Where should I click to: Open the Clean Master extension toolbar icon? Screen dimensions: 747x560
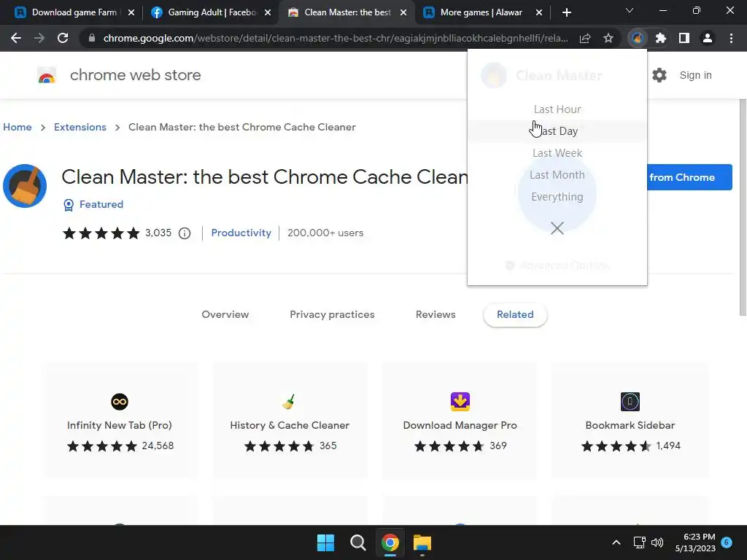coord(638,38)
